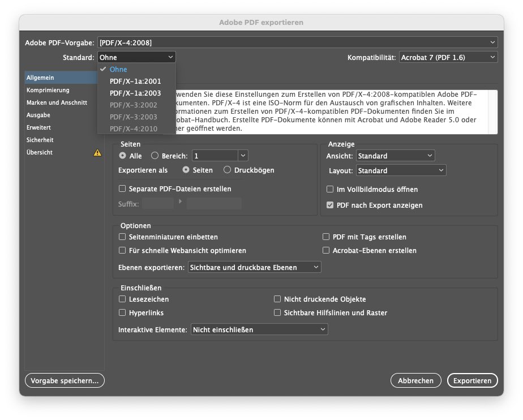Open the Kompatibilität dropdown
This screenshot has height=420, width=523.
tap(448, 57)
